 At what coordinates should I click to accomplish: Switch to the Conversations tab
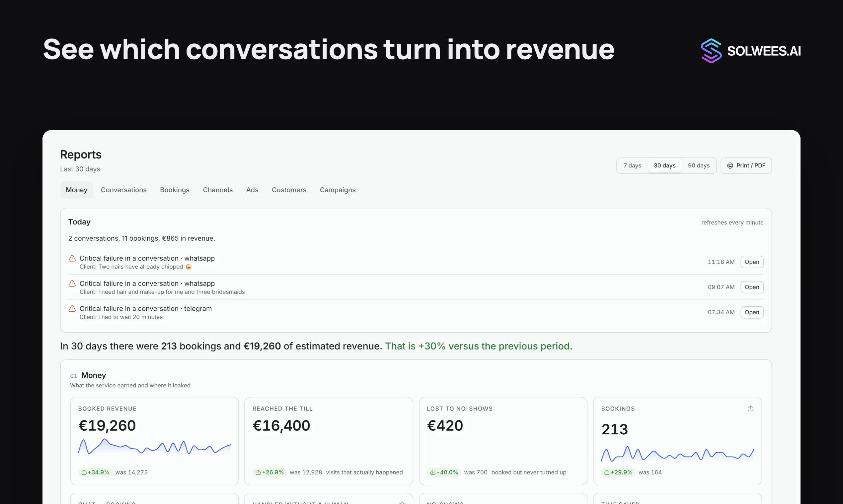[x=124, y=190]
